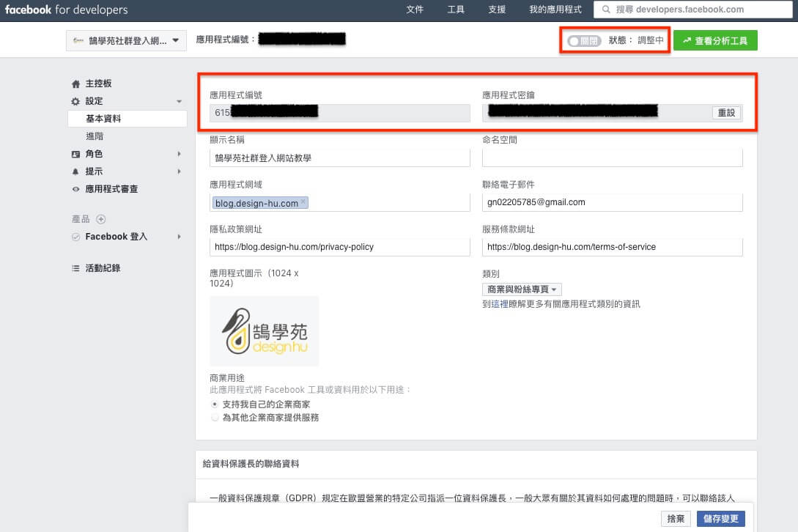This screenshot has height=532, width=798.
Task: Click the checkmark icon beside Facebook 登入
Action: point(75,237)
